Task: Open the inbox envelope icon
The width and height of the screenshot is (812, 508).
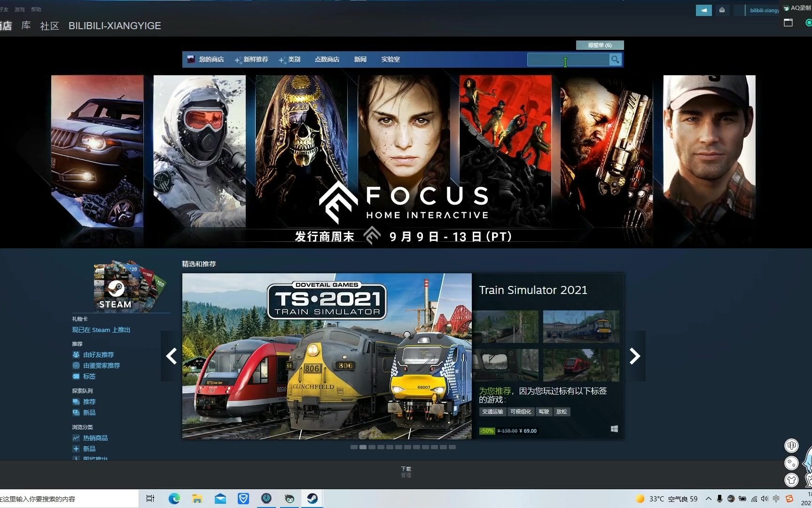Action: 722,10
